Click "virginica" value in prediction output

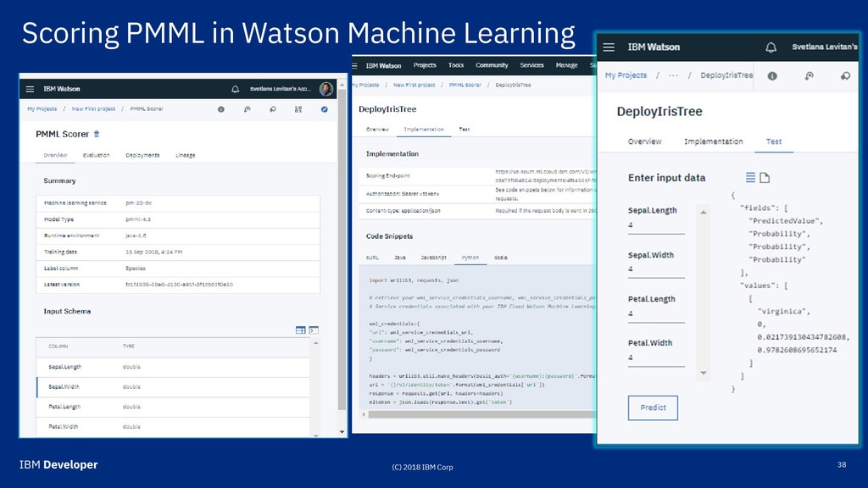(782, 312)
